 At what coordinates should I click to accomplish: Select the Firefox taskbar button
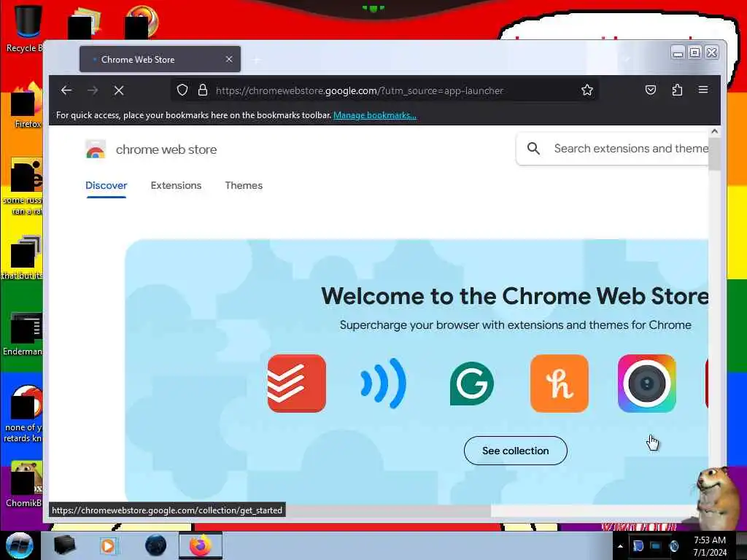[201, 545]
